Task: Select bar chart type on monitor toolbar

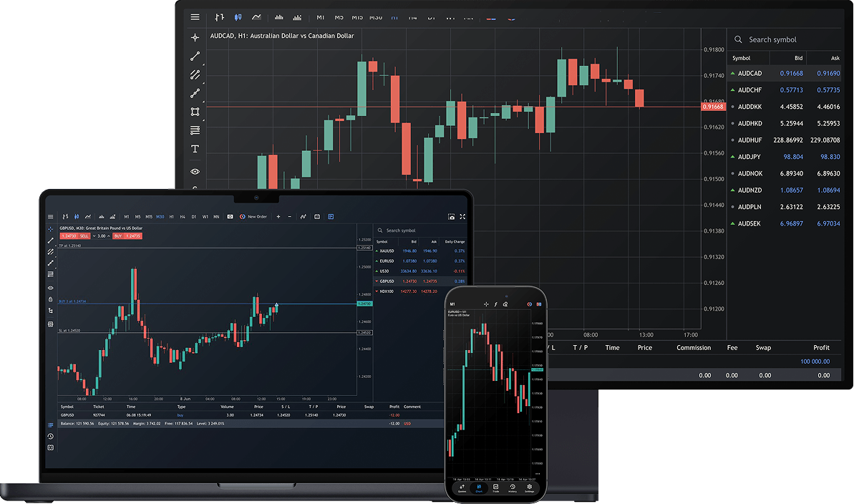Action: [219, 17]
